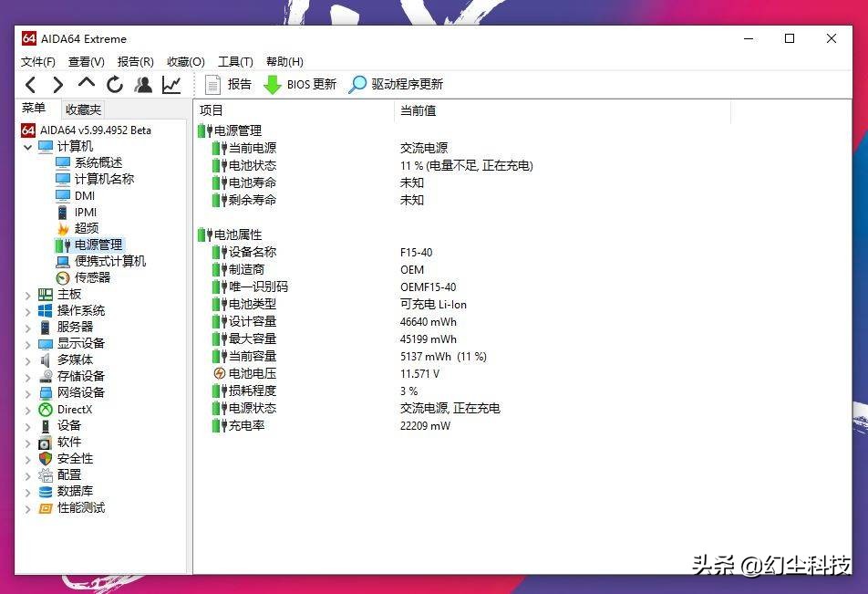Select 传感器 sensor icon in sidebar

click(61, 277)
